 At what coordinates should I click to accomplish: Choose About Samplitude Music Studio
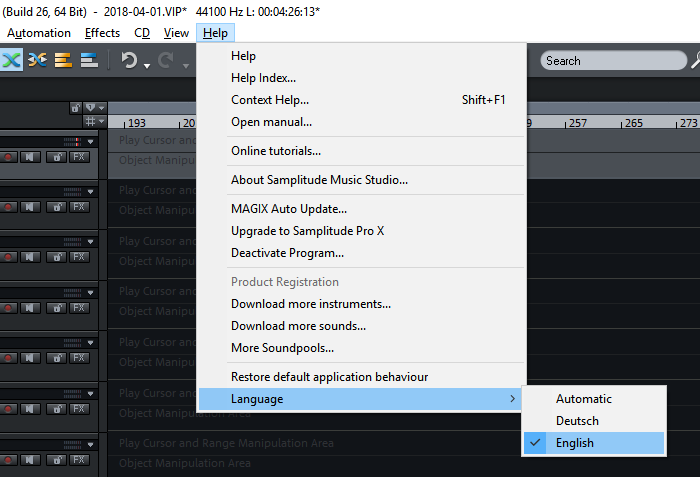[x=319, y=180]
